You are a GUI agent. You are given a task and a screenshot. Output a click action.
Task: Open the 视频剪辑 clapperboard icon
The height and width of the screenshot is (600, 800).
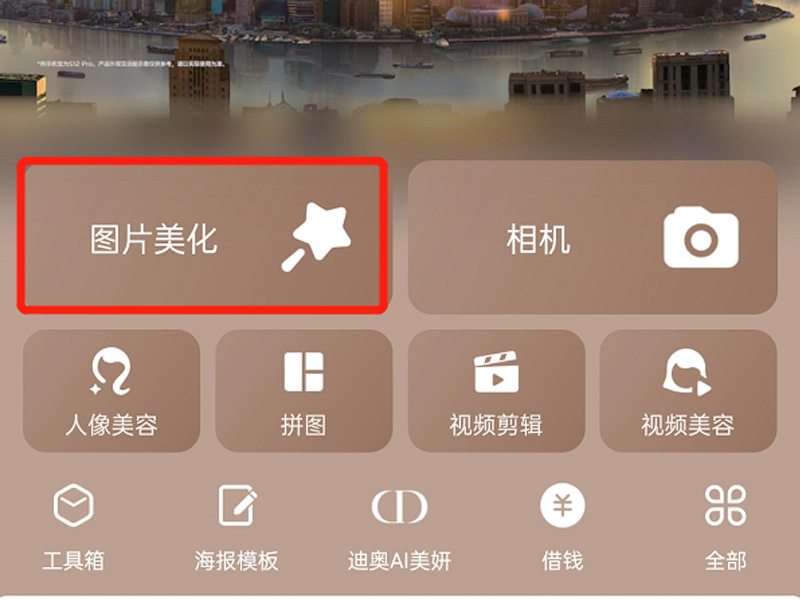click(496, 371)
